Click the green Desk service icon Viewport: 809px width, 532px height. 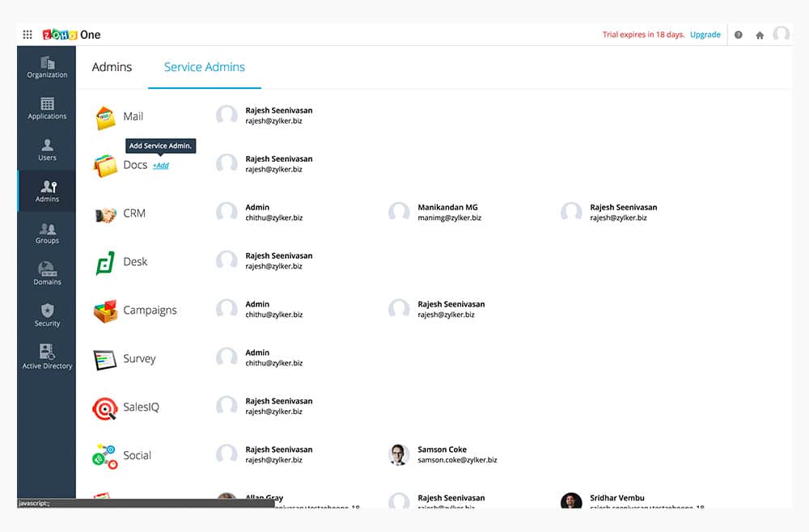105,263
